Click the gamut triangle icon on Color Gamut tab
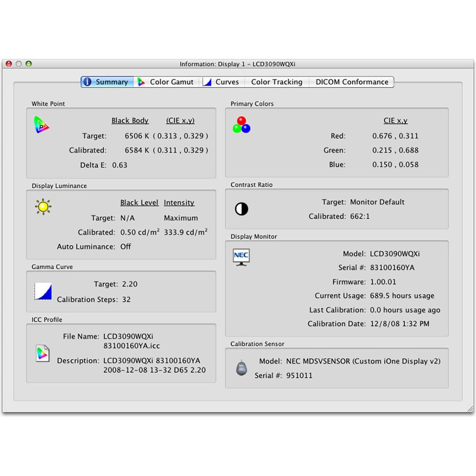 [x=141, y=82]
